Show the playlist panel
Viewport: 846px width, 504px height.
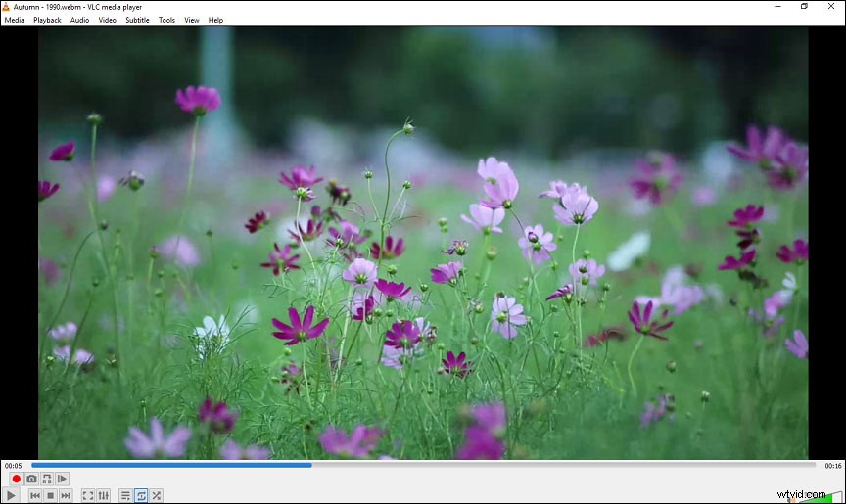tap(125, 495)
